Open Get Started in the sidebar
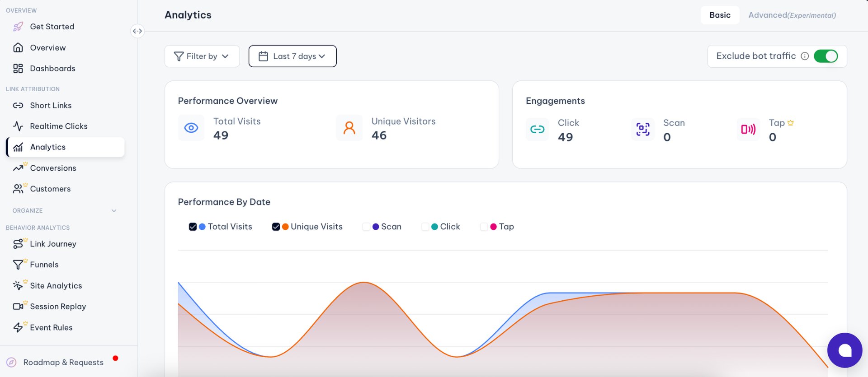 point(52,27)
